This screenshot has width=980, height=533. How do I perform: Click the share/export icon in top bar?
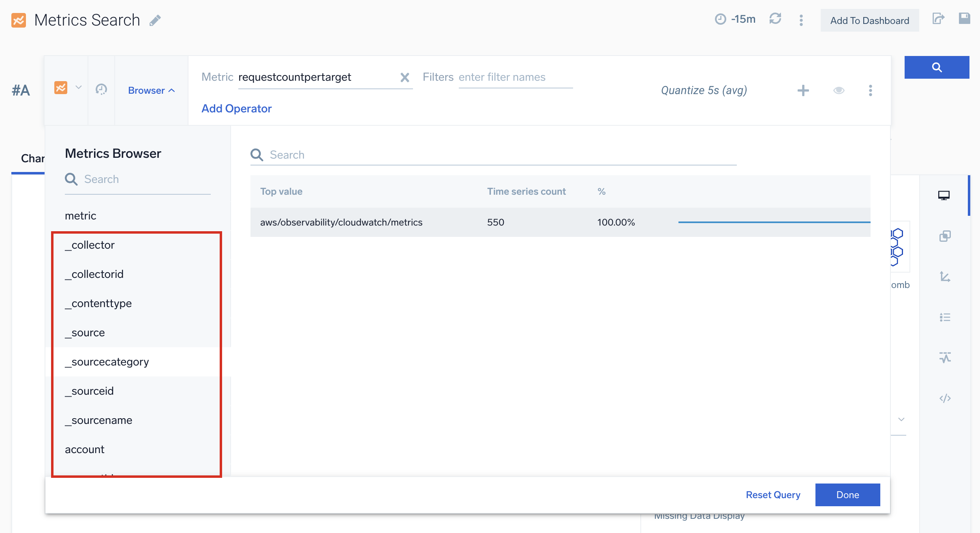pos(938,19)
